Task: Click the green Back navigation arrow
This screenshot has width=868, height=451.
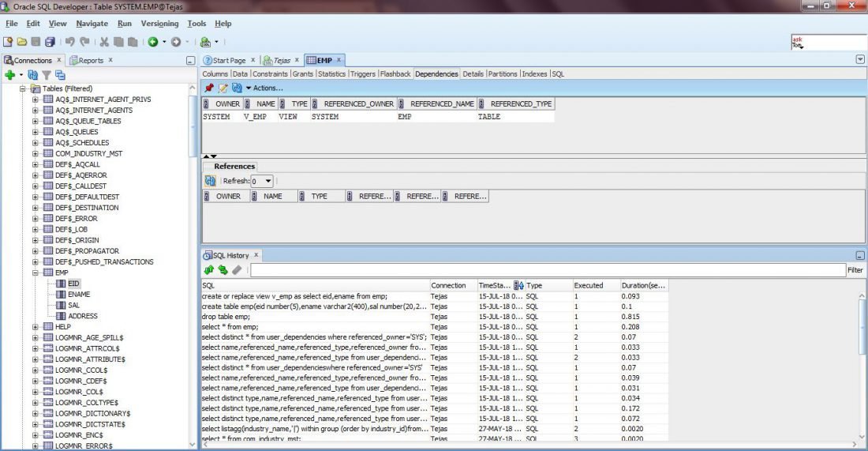Action: click(x=153, y=42)
